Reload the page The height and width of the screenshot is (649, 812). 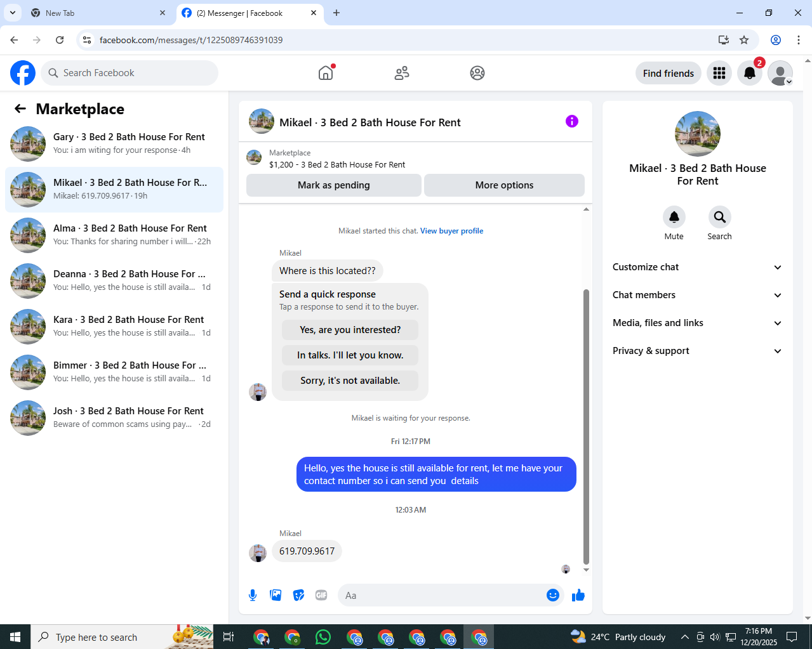point(60,40)
